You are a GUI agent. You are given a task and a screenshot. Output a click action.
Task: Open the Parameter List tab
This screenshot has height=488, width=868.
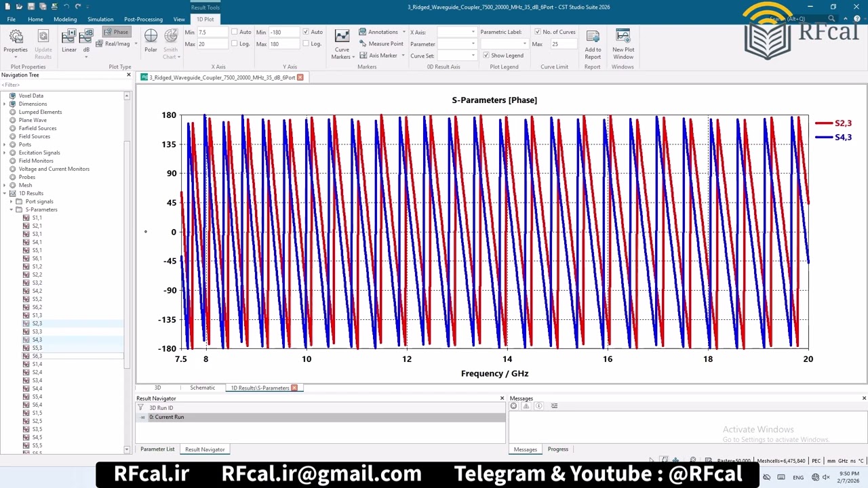[x=157, y=449]
